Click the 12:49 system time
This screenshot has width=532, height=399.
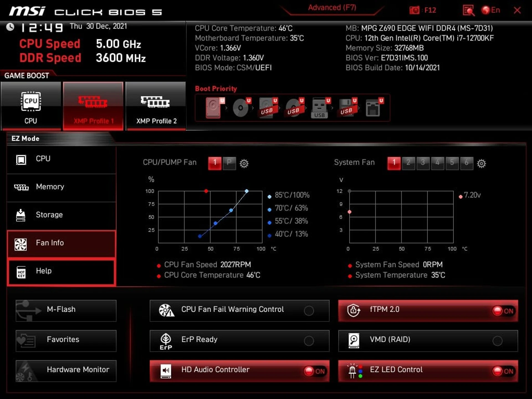point(42,27)
